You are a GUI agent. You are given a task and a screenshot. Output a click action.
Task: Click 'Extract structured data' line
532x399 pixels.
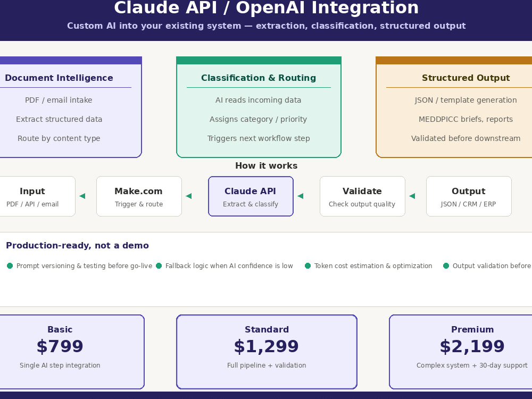tap(59, 119)
